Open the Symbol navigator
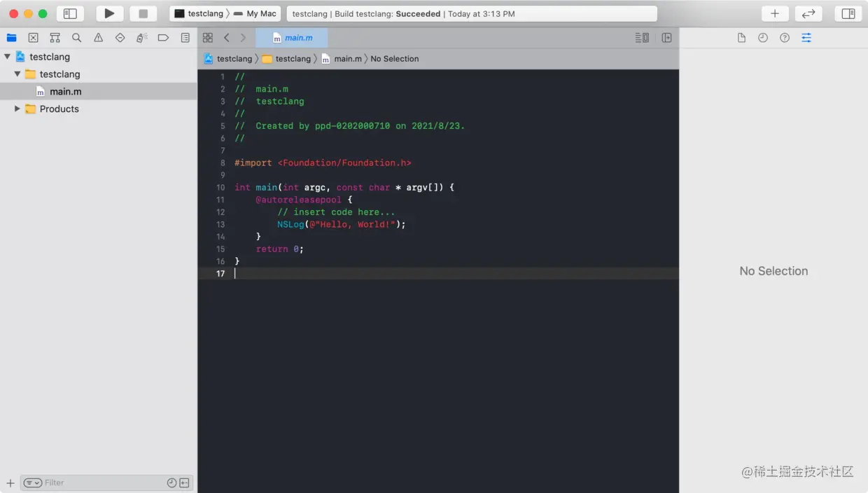The height and width of the screenshot is (493, 868). pyautogui.click(x=55, y=38)
